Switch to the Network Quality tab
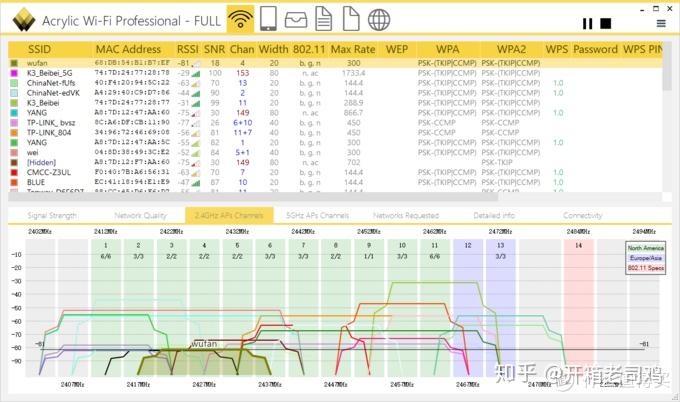680x402 pixels. (140, 216)
